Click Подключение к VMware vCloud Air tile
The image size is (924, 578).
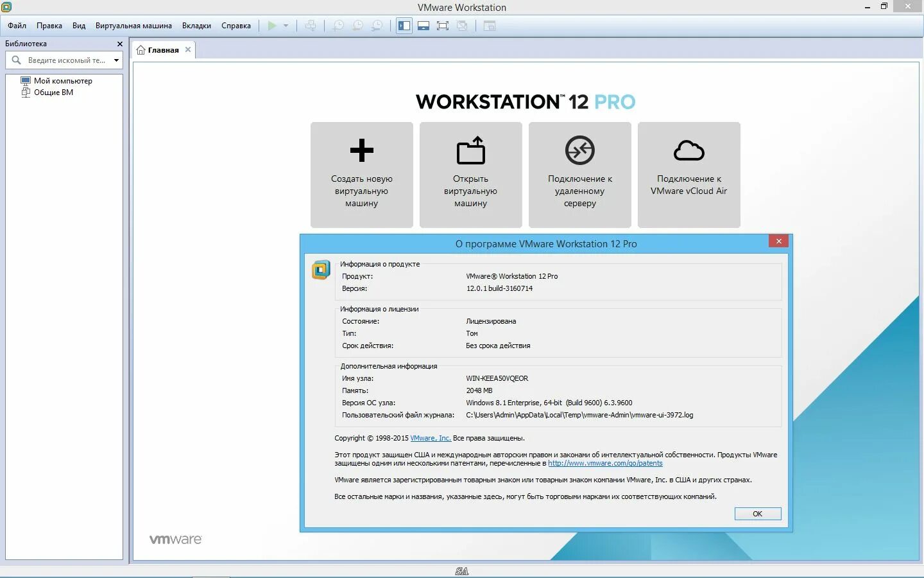[689, 175]
